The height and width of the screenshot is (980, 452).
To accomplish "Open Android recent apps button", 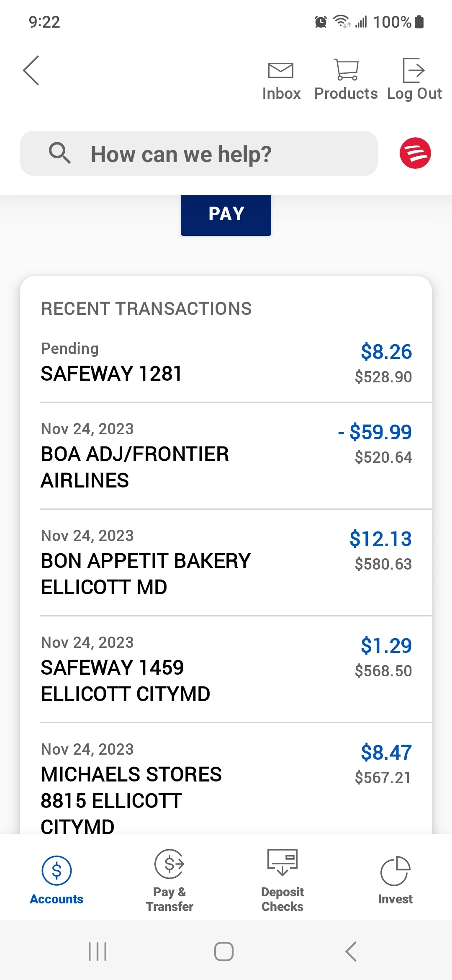I will coord(98,952).
